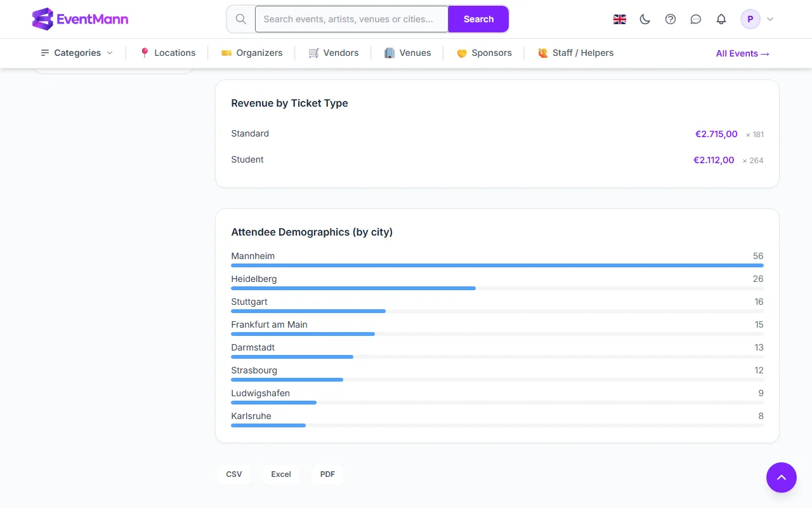
Task: Click the Karlsruhe city label
Action: pyautogui.click(x=251, y=416)
